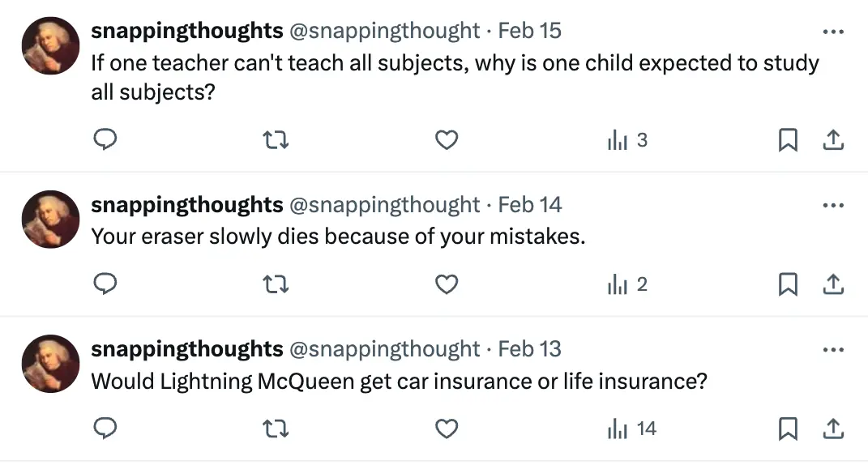Bookmark the Feb 15 tweet
This screenshot has width=868, height=465.
tap(788, 140)
